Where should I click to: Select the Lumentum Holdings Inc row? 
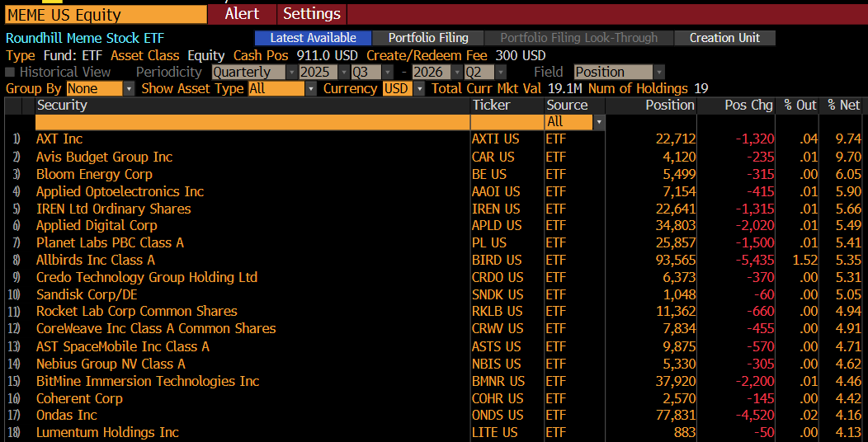434,432
